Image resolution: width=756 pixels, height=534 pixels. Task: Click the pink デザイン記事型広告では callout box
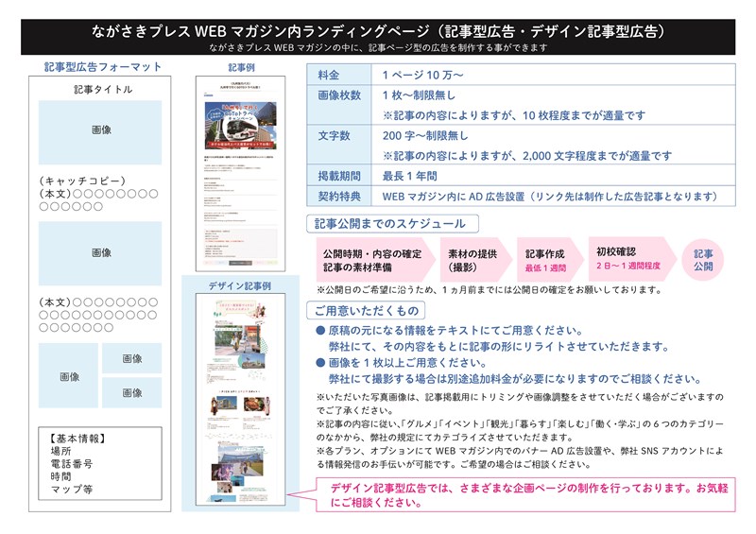pyautogui.click(x=525, y=494)
